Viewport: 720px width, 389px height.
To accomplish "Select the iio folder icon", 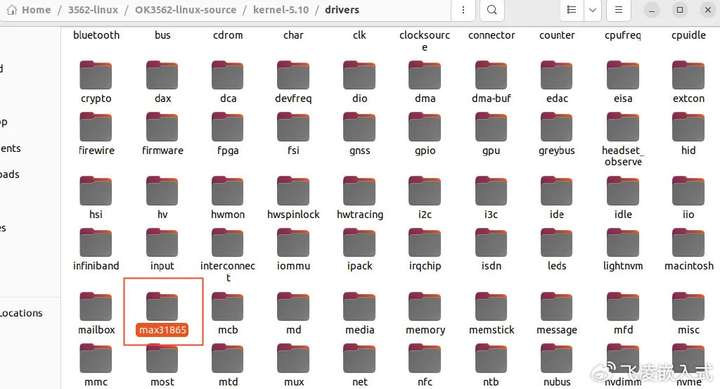I will click(688, 191).
